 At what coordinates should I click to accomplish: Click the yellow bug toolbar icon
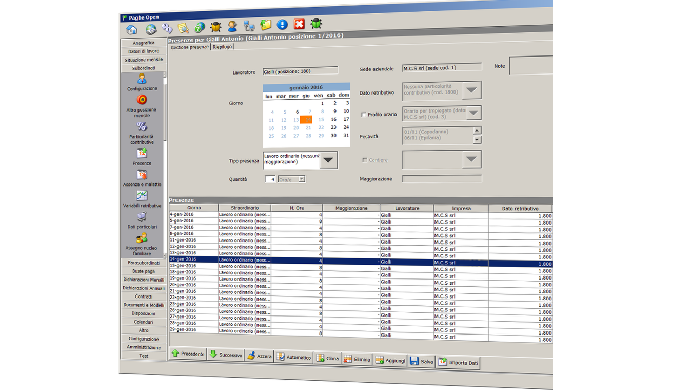point(216,27)
